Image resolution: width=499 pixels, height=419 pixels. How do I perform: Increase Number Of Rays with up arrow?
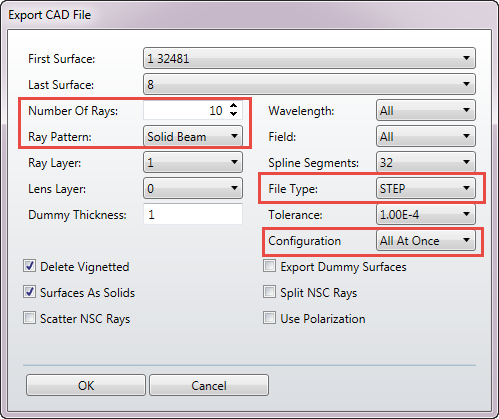pyautogui.click(x=234, y=106)
